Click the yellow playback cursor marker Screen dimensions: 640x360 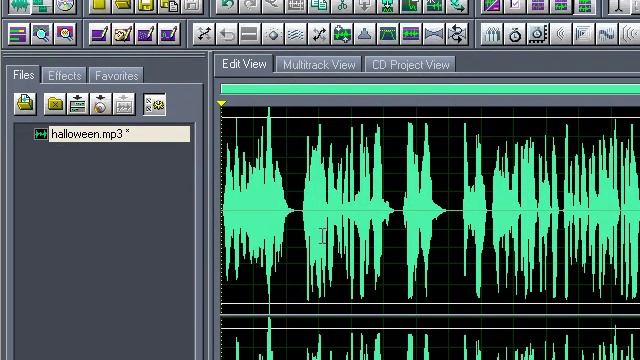point(221,103)
